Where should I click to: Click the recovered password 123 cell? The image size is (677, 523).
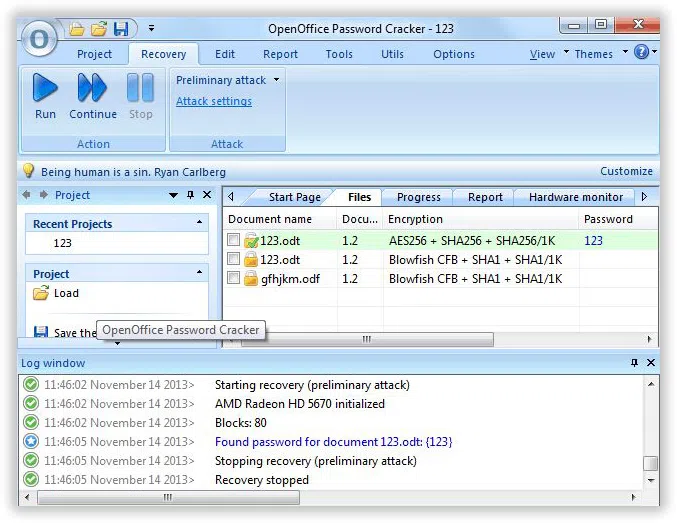click(x=593, y=241)
